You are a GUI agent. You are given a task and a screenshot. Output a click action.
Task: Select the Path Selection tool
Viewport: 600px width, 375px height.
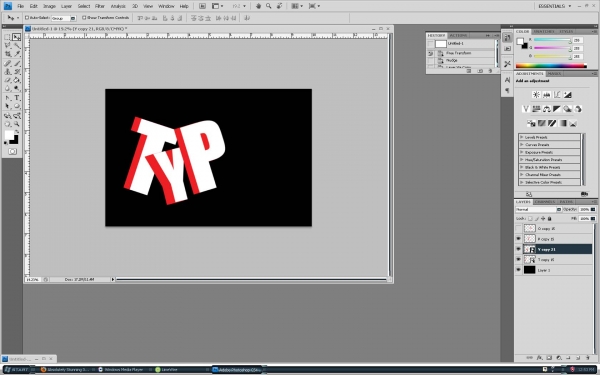point(7,106)
